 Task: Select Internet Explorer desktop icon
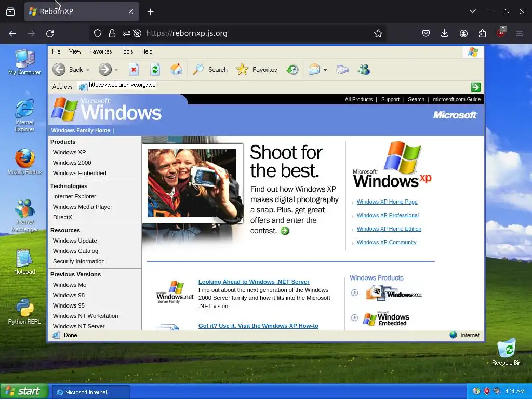(24, 116)
